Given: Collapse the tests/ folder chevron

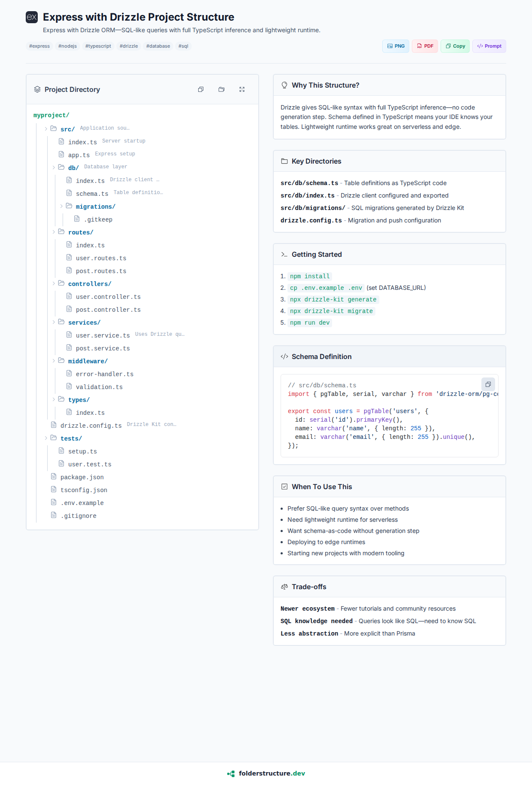Looking at the screenshot, I should (46, 438).
